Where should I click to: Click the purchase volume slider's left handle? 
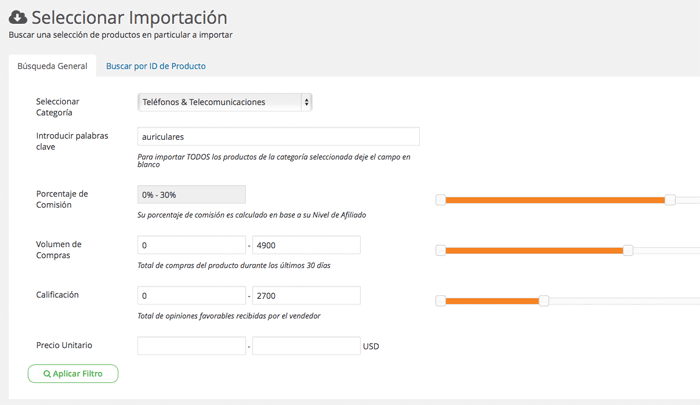coord(440,250)
